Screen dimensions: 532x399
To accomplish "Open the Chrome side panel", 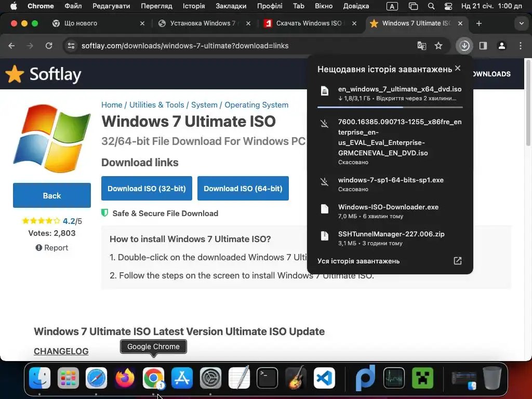I will (x=483, y=46).
